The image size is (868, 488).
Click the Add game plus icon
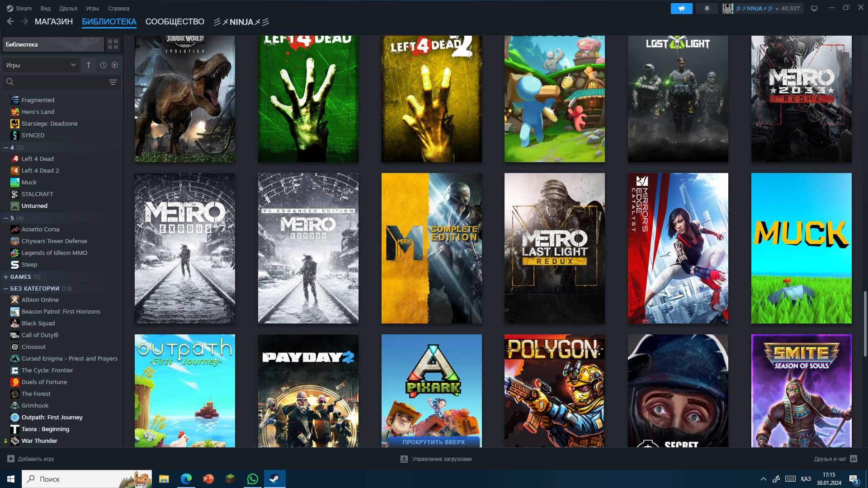pos(11,459)
